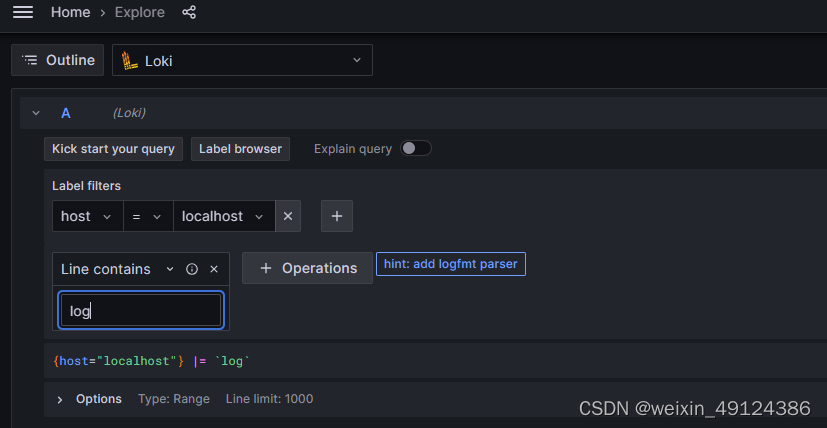This screenshot has height=428, width=827.
Task: Open the equals operator dropdown
Action: point(148,216)
